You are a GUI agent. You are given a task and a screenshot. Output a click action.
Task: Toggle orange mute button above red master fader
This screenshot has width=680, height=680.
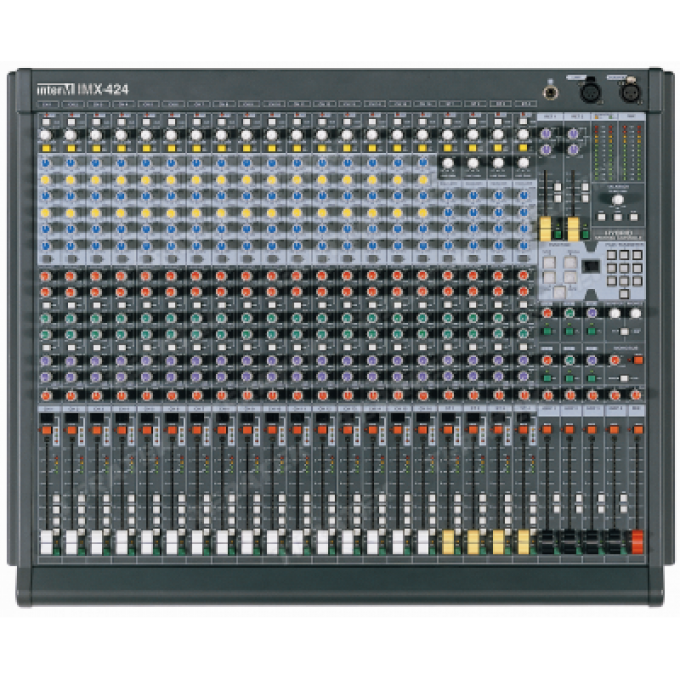[x=638, y=430]
